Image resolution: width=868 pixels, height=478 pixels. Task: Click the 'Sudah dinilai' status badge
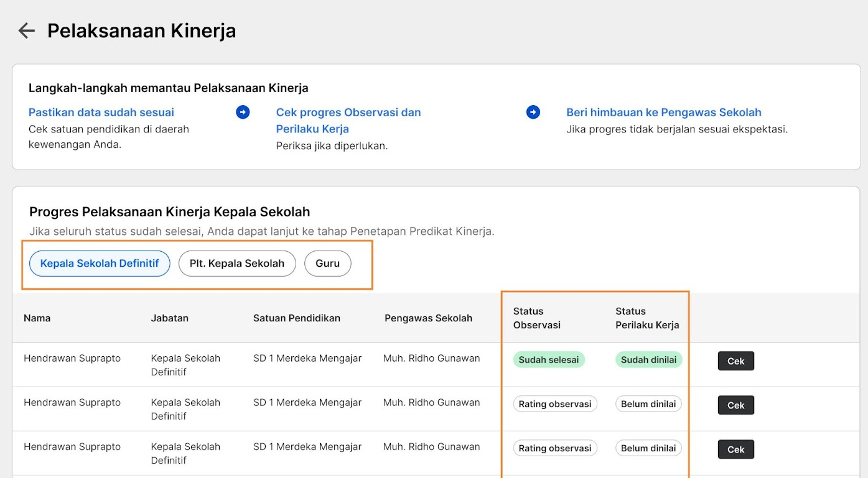click(x=649, y=360)
